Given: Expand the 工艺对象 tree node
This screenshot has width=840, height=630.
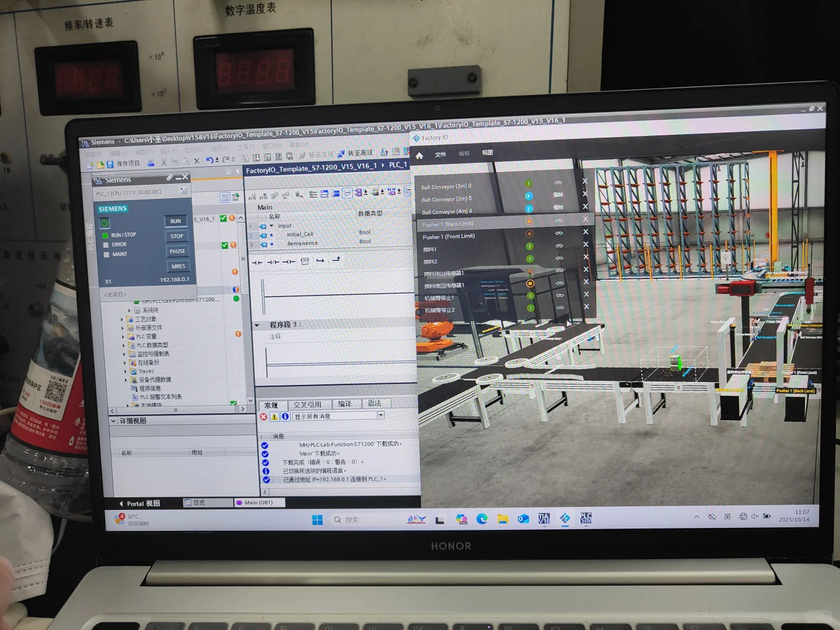Looking at the screenshot, I should click(123, 320).
